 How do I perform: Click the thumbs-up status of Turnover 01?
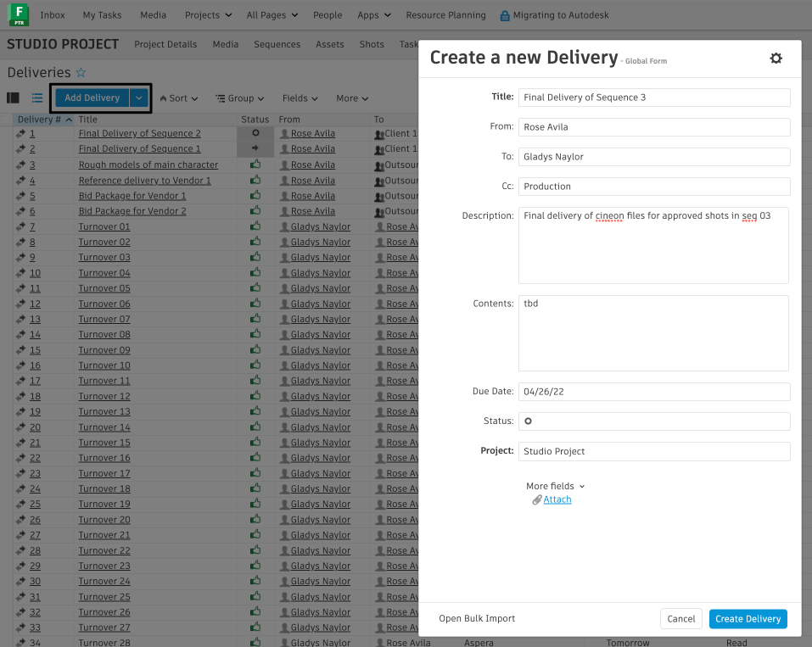point(255,226)
